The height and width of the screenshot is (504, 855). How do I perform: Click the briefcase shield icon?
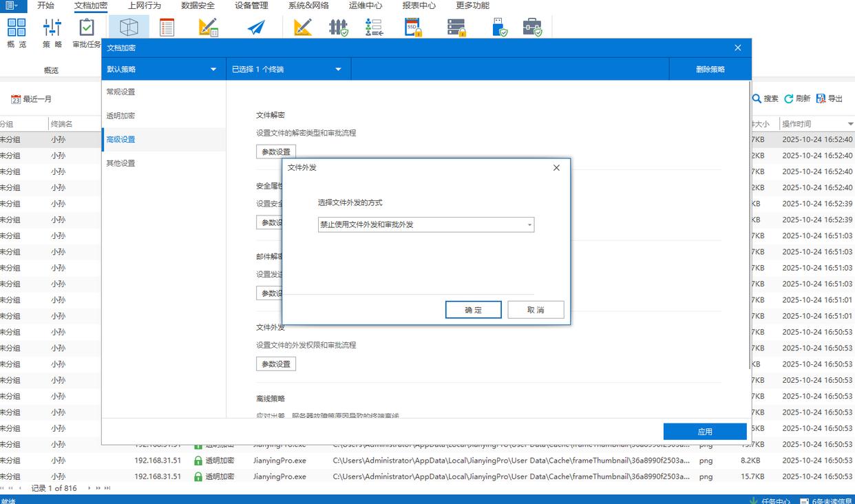click(532, 28)
